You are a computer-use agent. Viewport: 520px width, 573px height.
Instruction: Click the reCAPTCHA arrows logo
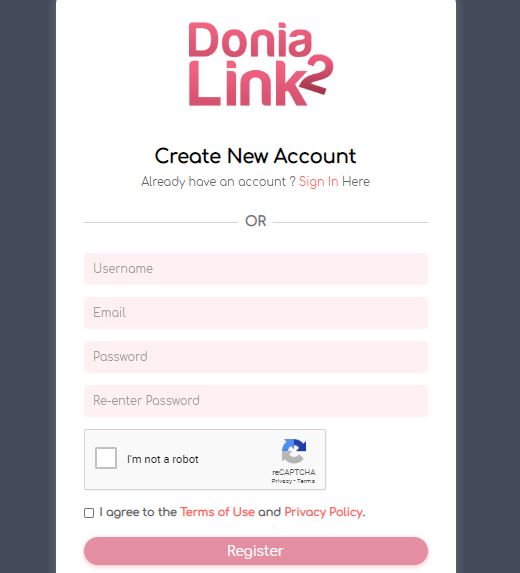pos(294,451)
